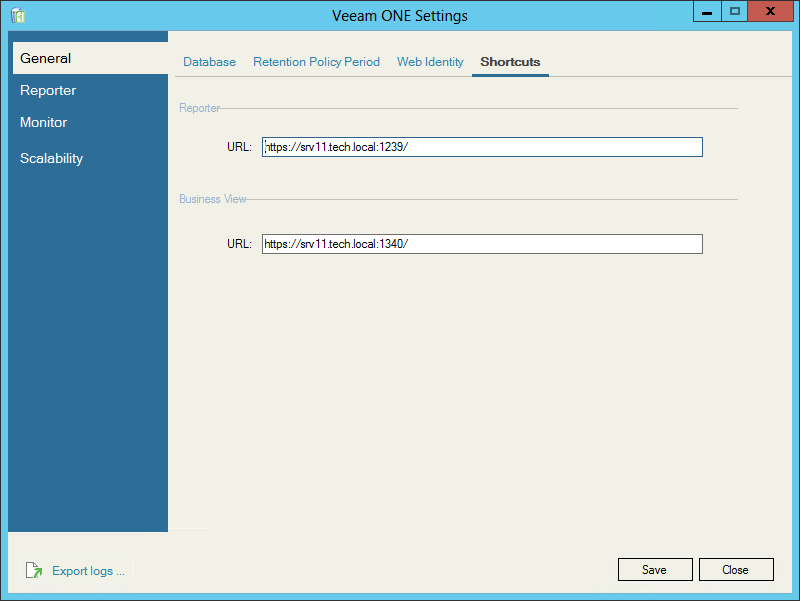Viewport: 800px width, 601px height.
Task: Select the Shortcuts tab
Action: 510,62
